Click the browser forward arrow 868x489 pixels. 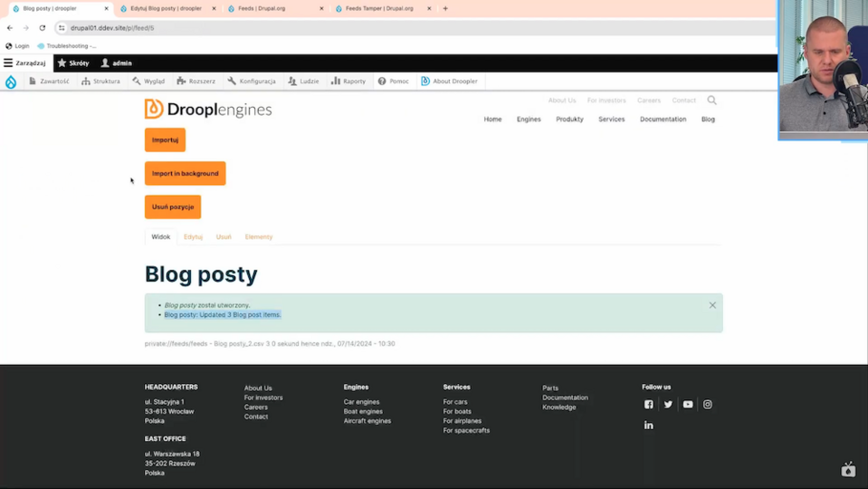pos(26,28)
